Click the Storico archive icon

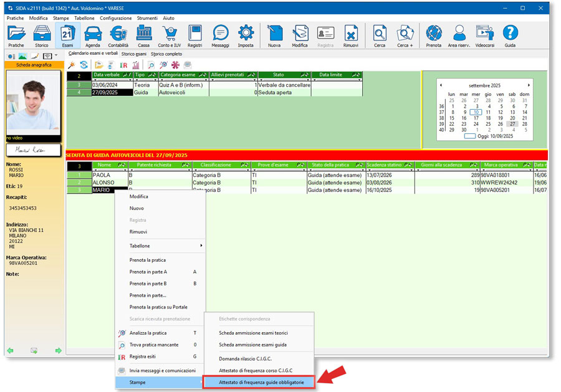pyautogui.click(x=42, y=36)
